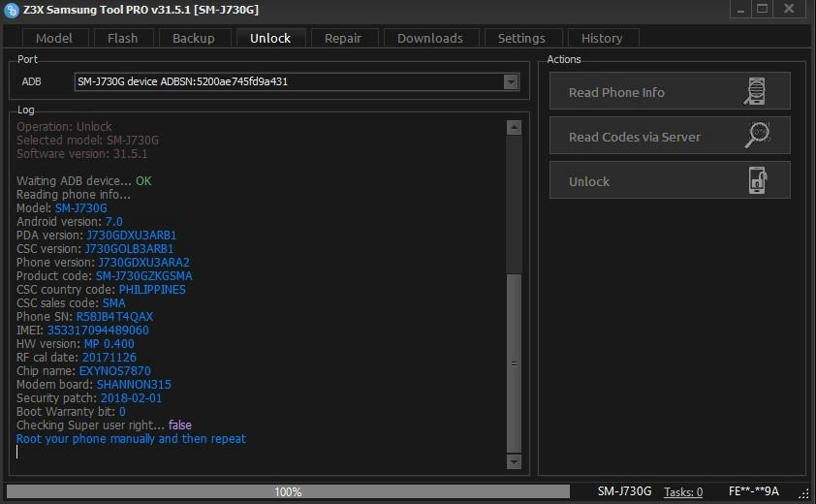This screenshot has height=504, width=816.
Task: Click the log scrollbar thumb
Action: click(x=514, y=362)
